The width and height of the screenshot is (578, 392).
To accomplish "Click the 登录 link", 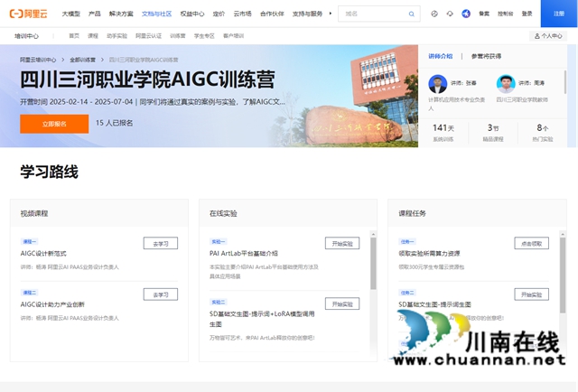I will click(x=527, y=14).
